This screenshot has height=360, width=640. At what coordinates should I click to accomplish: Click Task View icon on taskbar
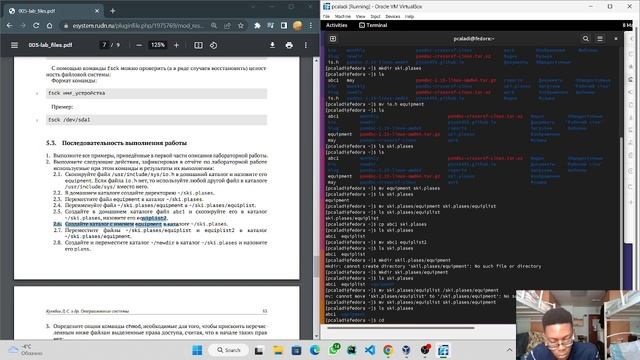click(x=259, y=350)
